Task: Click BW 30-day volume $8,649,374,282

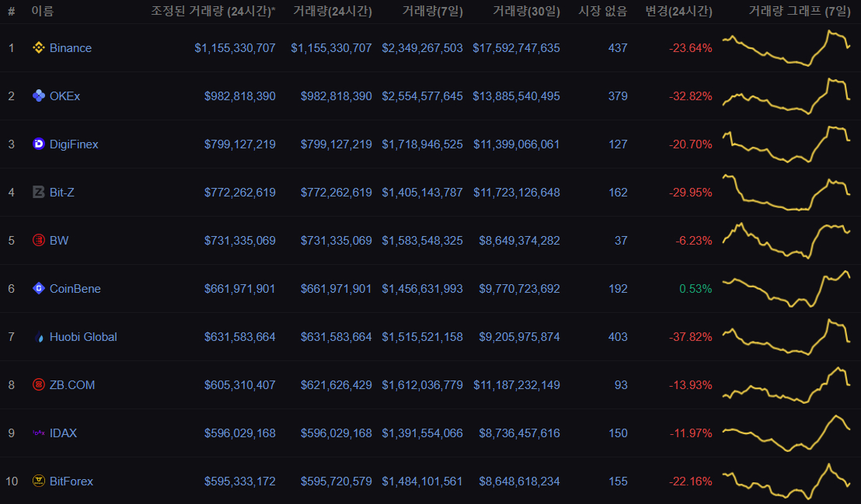Action: (x=519, y=241)
